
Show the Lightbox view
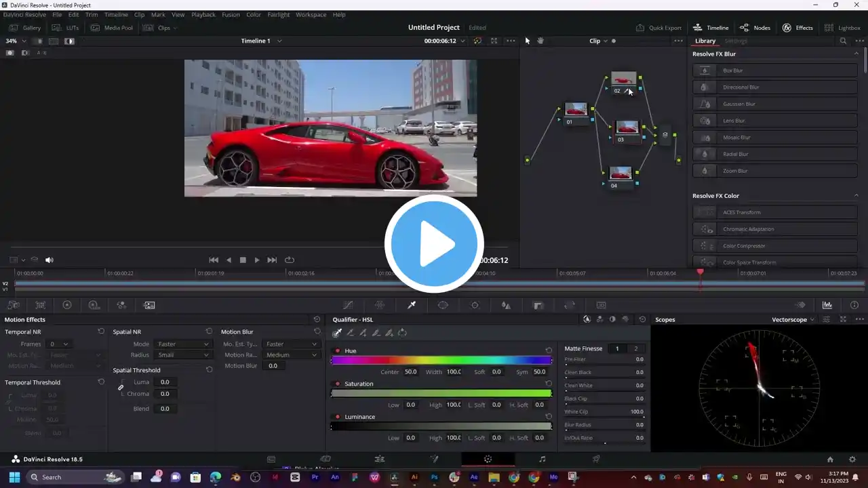point(843,28)
